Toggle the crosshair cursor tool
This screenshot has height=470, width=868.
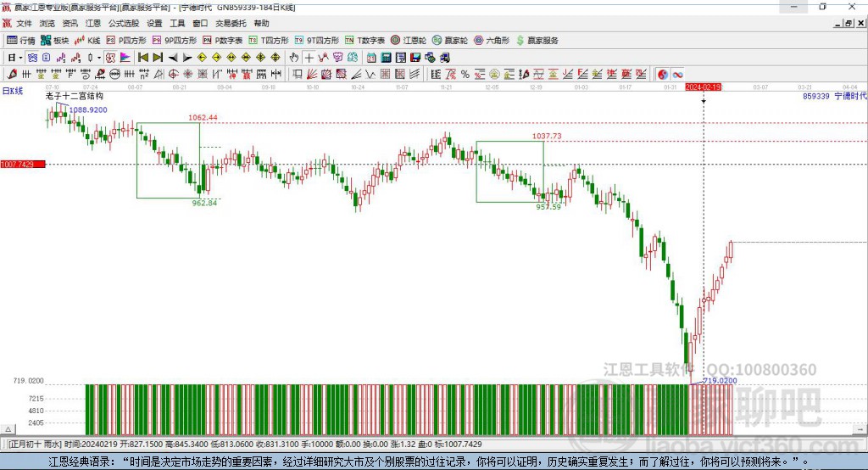pos(309,58)
